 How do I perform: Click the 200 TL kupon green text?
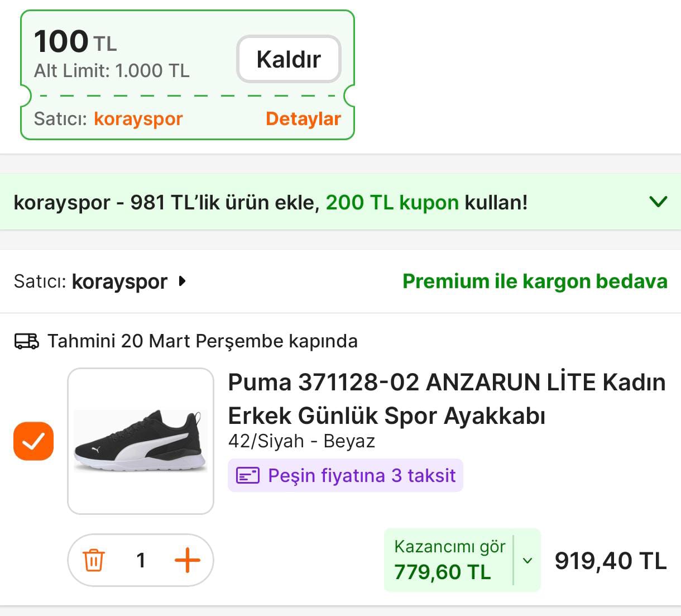coord(392,202)
